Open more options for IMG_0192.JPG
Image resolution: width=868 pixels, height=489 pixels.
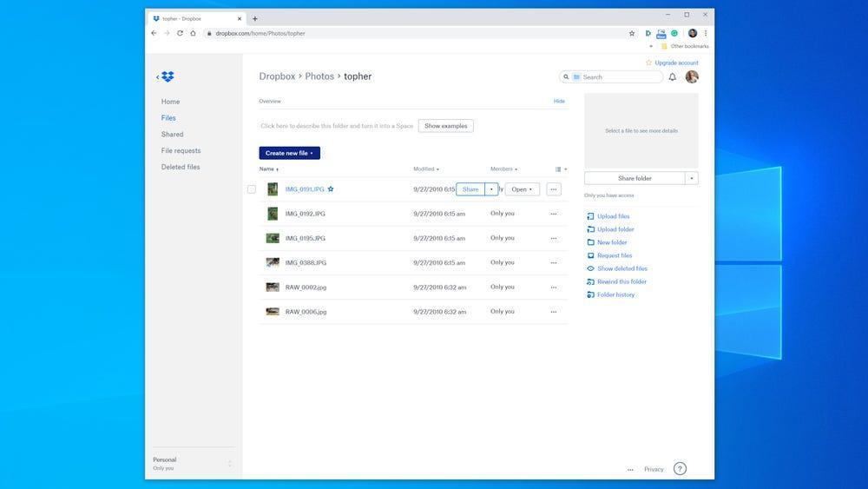pyautogui.click(x=554, y=214)
